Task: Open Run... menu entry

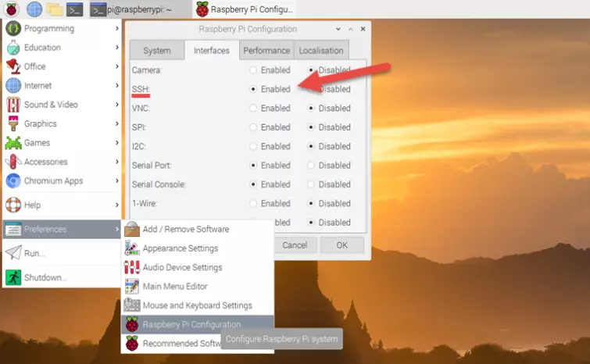Action: click(62, 253)
